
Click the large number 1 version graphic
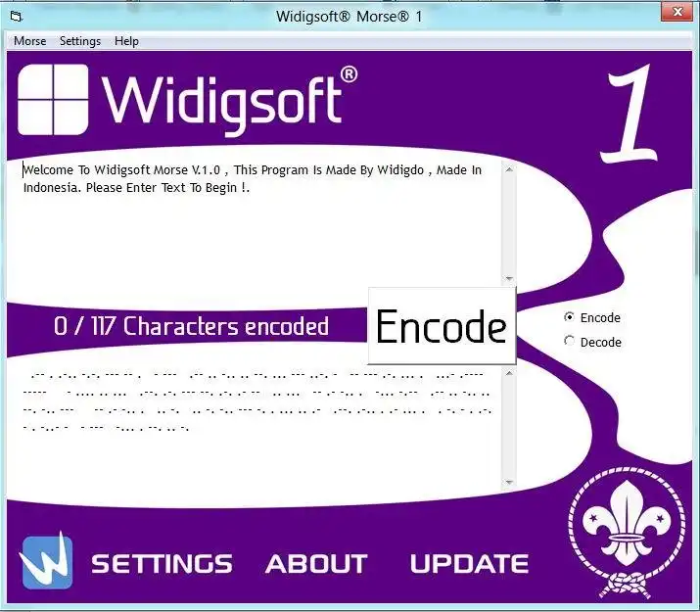click(630, 114)
